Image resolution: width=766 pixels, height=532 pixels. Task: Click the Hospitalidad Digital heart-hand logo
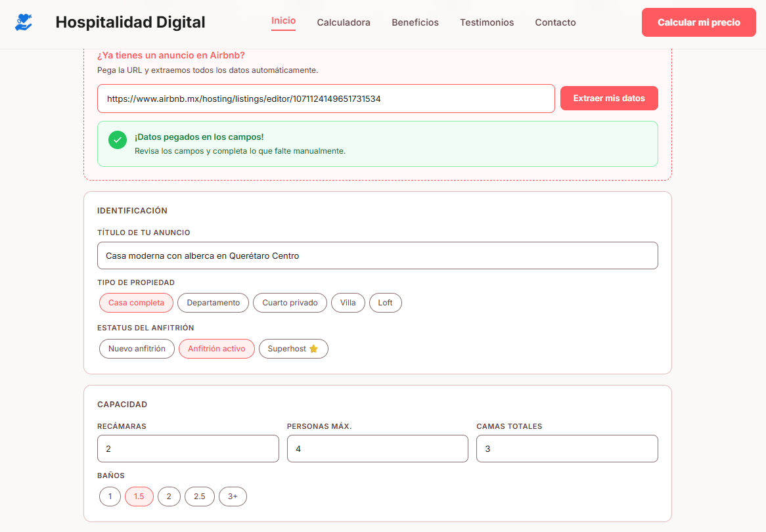24,22
